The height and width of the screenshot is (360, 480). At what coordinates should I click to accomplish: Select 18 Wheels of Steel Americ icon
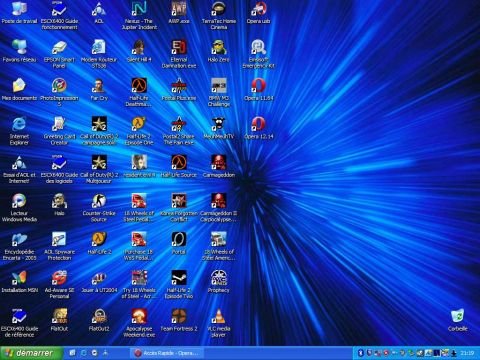pyautogui.click(x=219, y=239)
